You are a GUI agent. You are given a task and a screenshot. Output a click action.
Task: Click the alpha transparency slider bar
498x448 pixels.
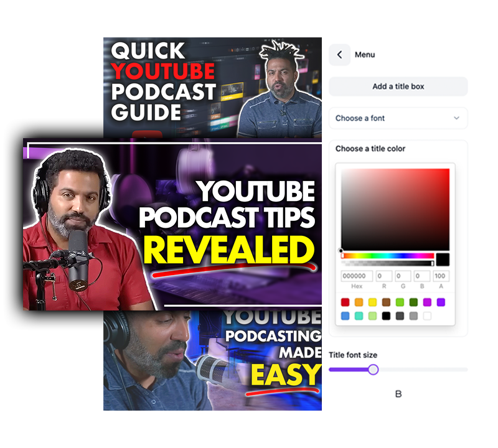[x=387, y=263]
